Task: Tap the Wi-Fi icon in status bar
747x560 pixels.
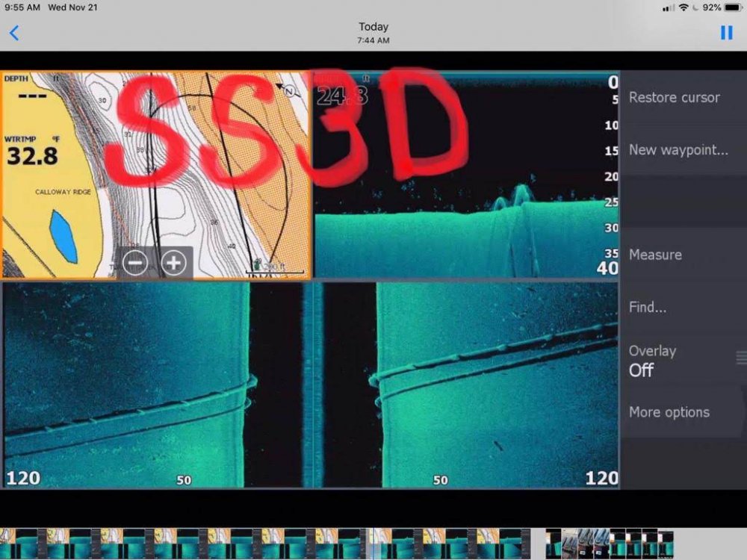Action: [683, 7]
